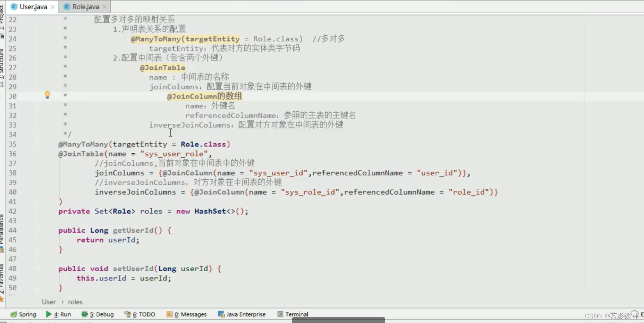This screenshot has width=644, height=323.
Task: Click HashSet in the roles declaration
Action: 210,211
